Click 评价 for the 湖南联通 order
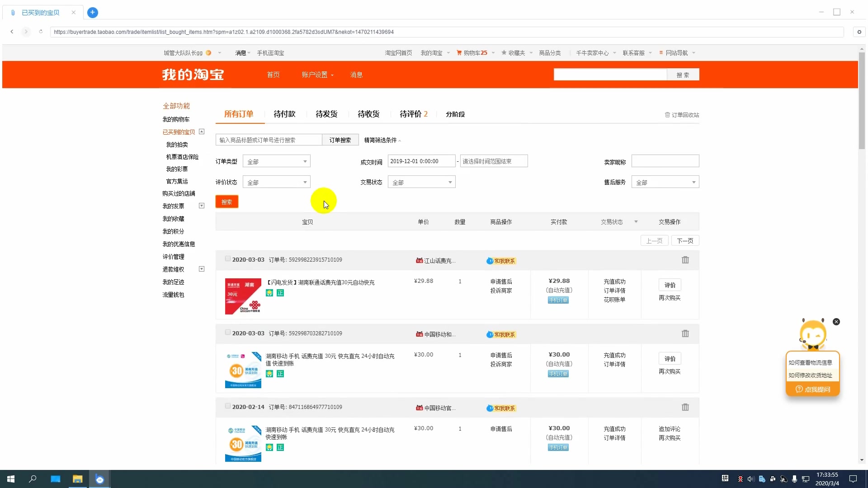 coord(670,285)
